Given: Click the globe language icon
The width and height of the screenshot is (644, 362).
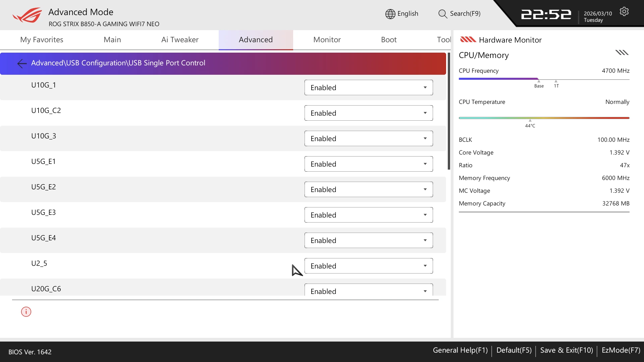Looking at the screenshot, I should coord(390,14).
